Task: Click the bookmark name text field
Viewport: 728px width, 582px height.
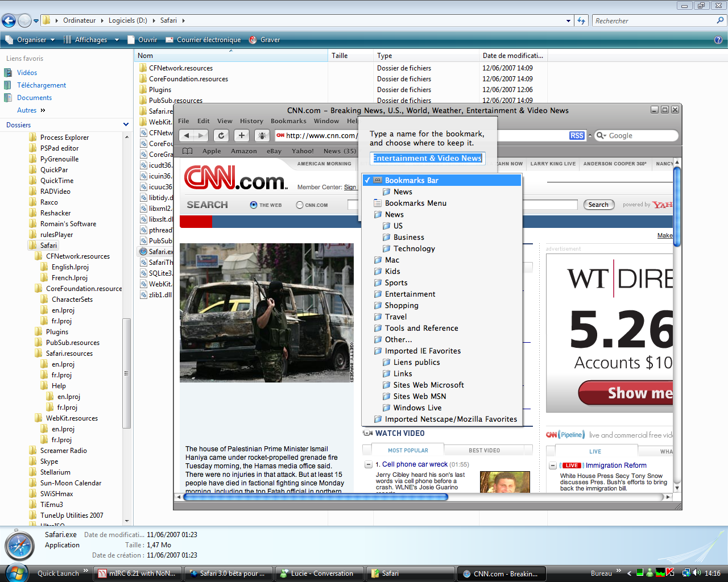Action: click(x=428, y=158)
